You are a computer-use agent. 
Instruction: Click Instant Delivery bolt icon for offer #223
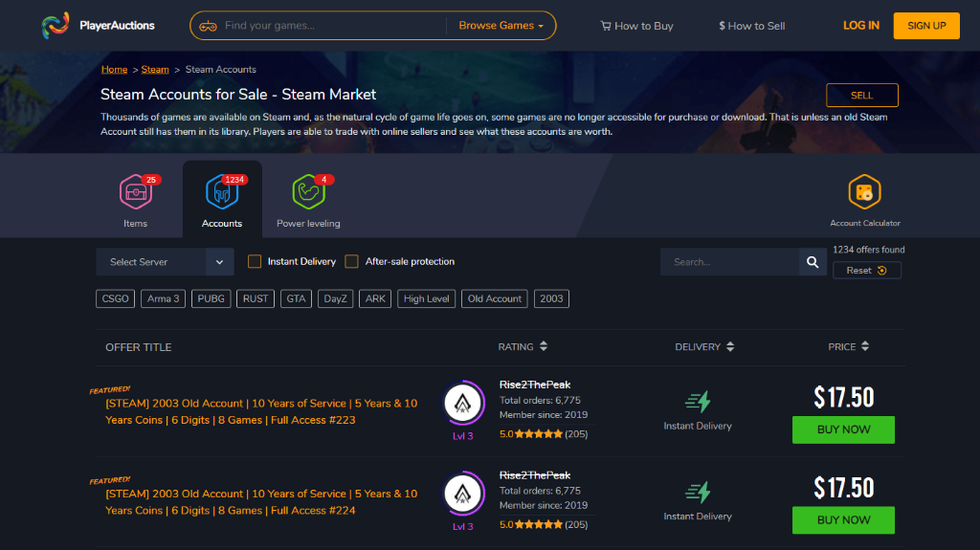tap(698, 401)
